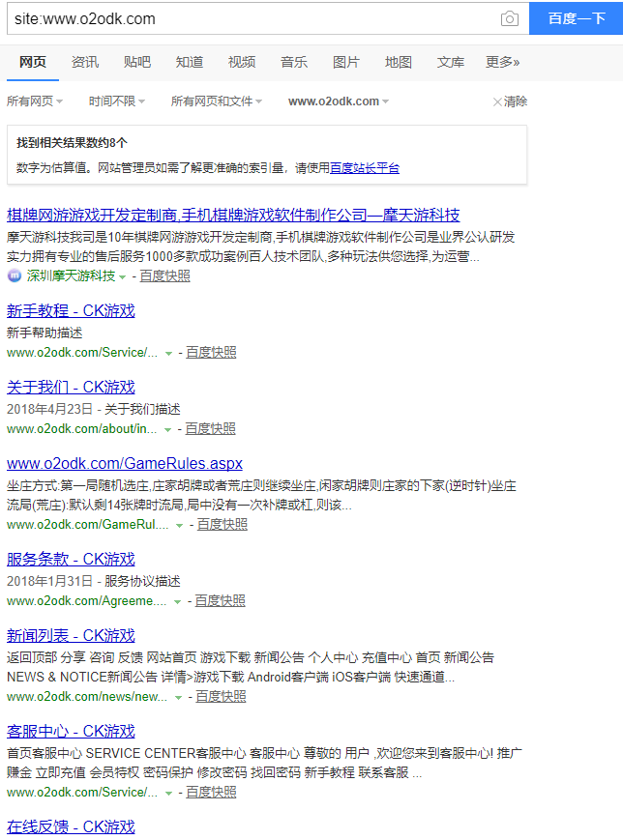Expand the arrow beside the news/new... URL

(x=179, y=698)
